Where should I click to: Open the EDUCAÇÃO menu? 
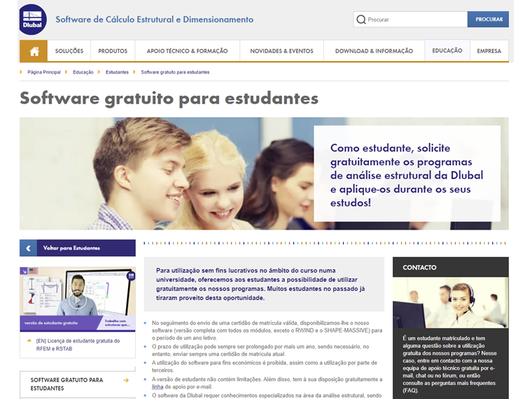(x=447, y=50)
